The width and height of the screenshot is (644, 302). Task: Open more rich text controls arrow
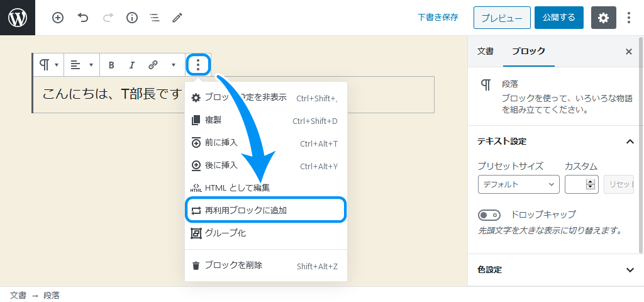click(x=174, y=65)
